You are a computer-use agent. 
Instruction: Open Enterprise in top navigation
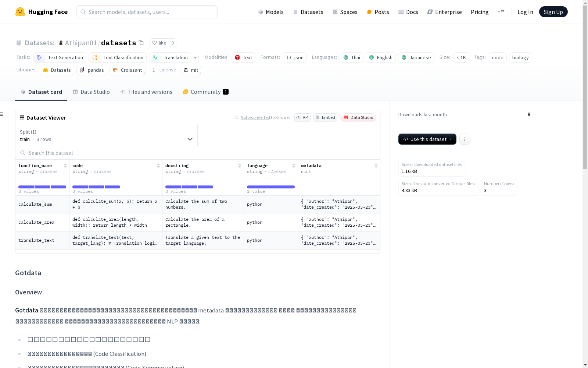tap(445, 12)
